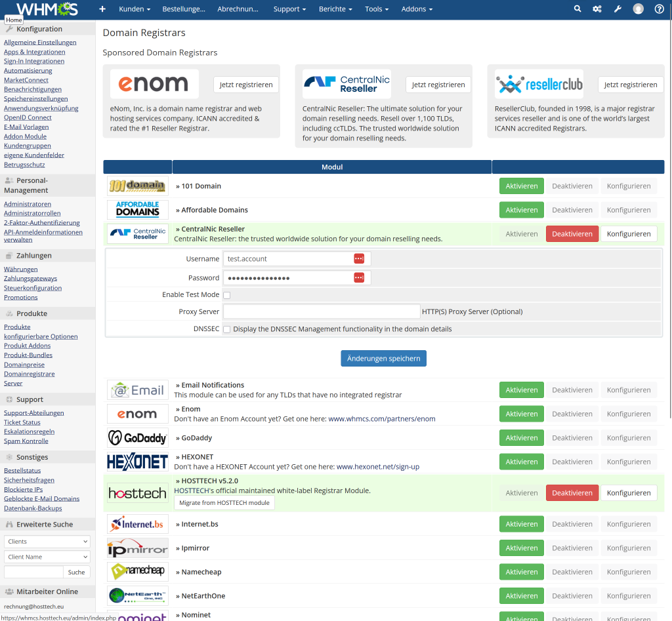The width and height of the screenshot is (672, 621).
Task: Click the CentralNic Reseller sponsored logo
Action: (x=346, y=84)
